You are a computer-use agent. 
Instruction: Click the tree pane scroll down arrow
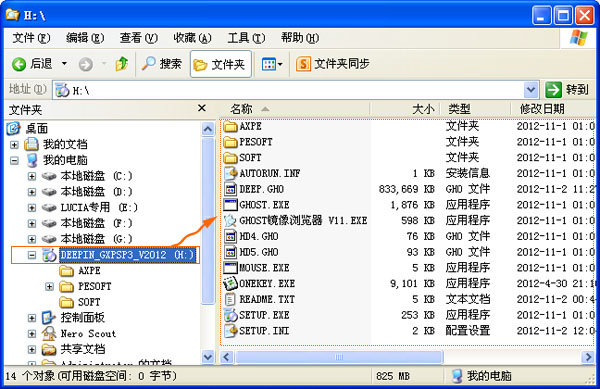point(207,357)
